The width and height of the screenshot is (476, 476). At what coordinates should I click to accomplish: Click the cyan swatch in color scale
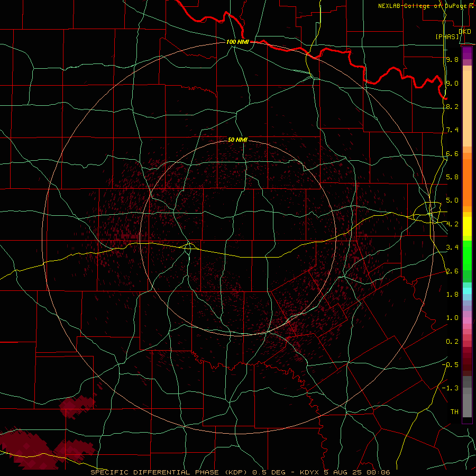[x=467, y=291]
